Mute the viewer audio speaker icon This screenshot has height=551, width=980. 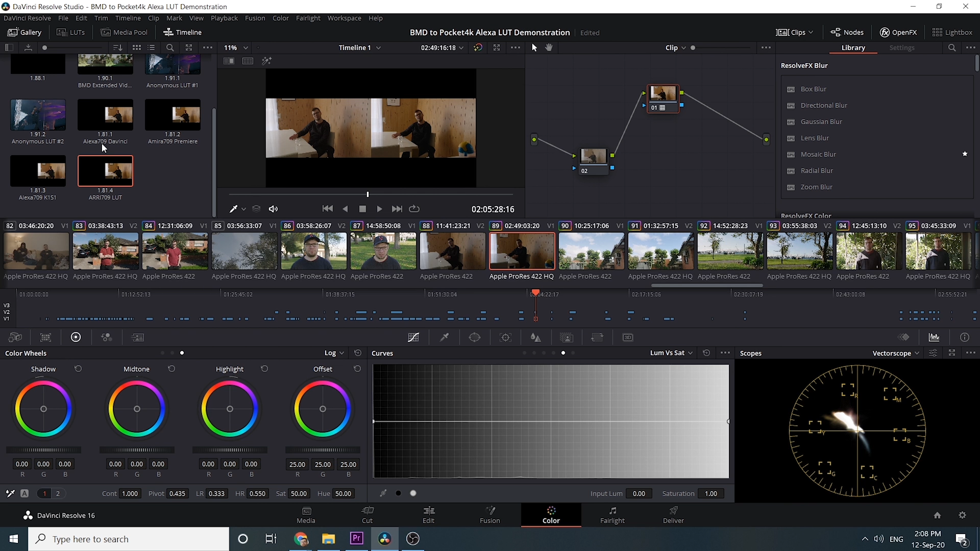click(x=274, y=209)
